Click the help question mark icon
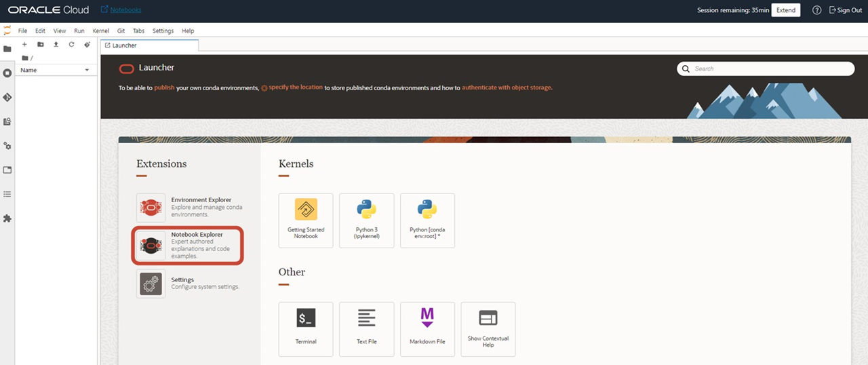The height and width of the screenshot is (365, 868). 816,10
